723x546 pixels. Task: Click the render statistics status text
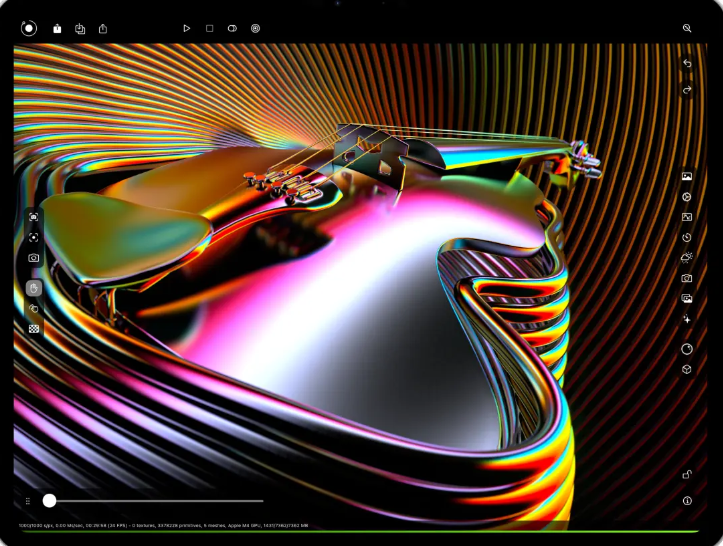163,525
